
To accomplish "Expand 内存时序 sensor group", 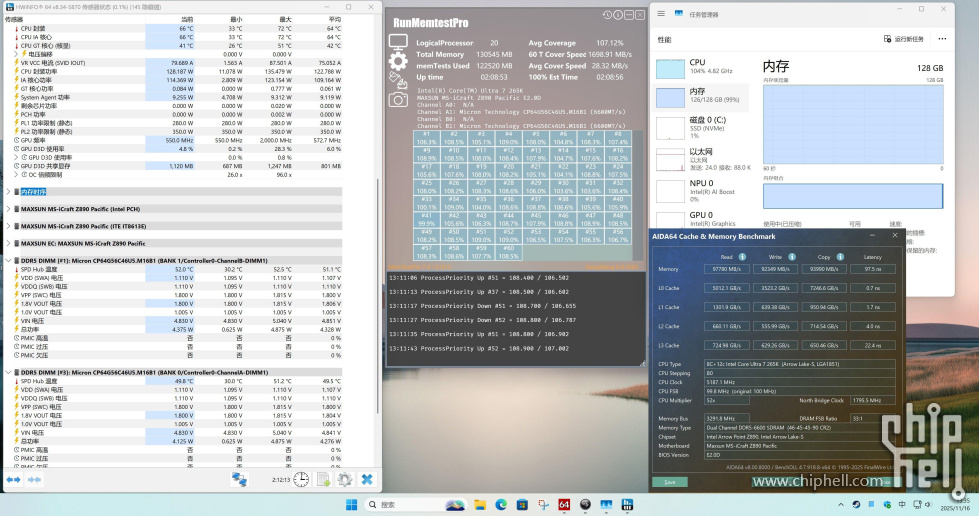I will coord(8,192).
